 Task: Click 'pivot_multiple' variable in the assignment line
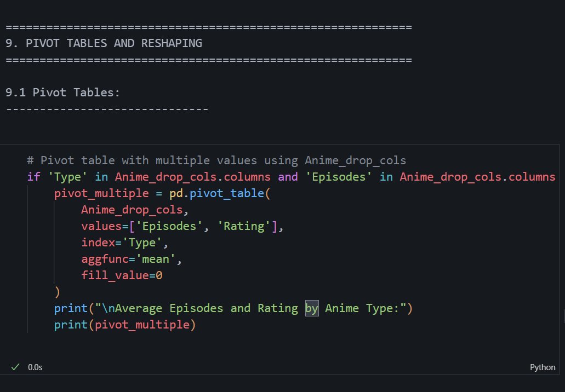point(101,193)
